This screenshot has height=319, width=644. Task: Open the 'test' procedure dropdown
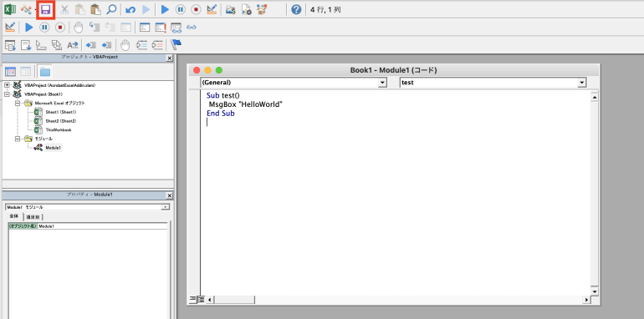coord(581,83)
